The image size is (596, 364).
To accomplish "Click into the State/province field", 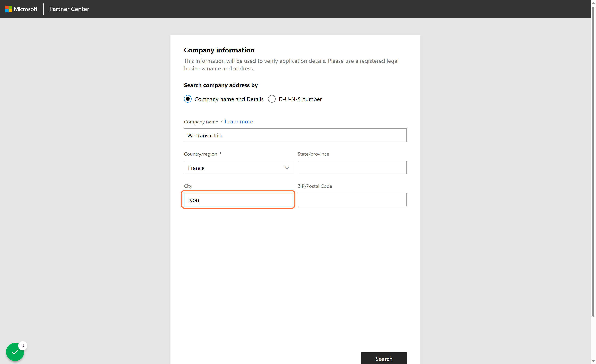I will pos(352,167).
